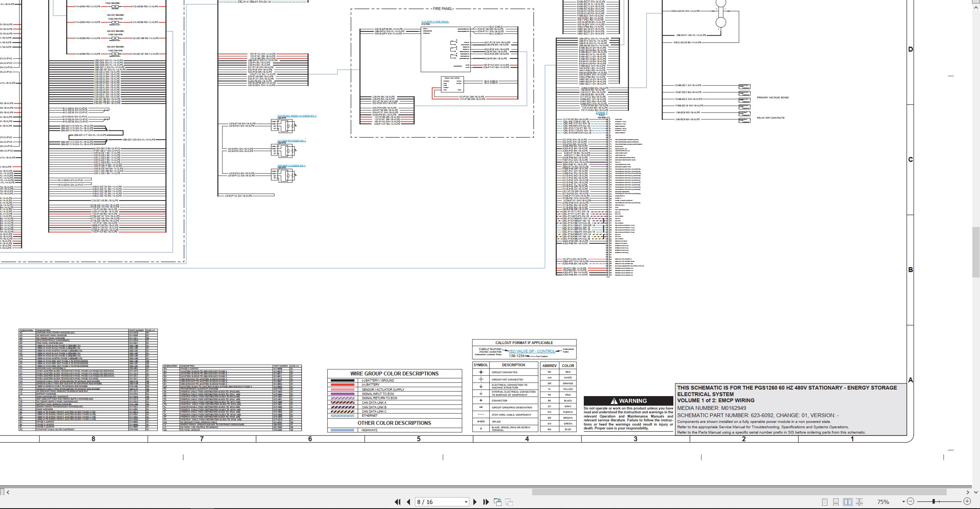Click the CONN 7 connector link

coord(601,113)
